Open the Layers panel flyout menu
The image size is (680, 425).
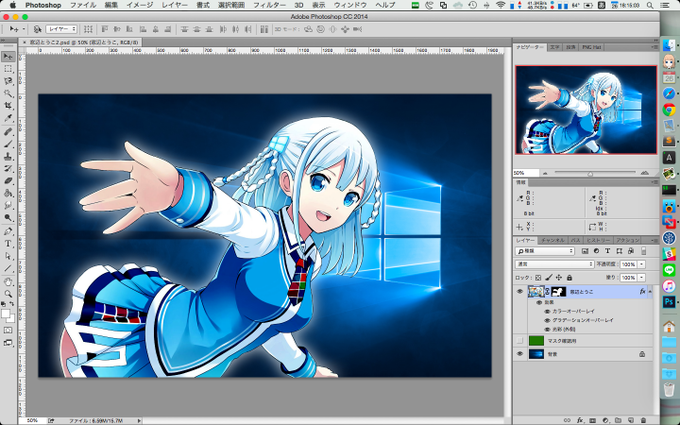pyautogui.click(x=655, y=240)
